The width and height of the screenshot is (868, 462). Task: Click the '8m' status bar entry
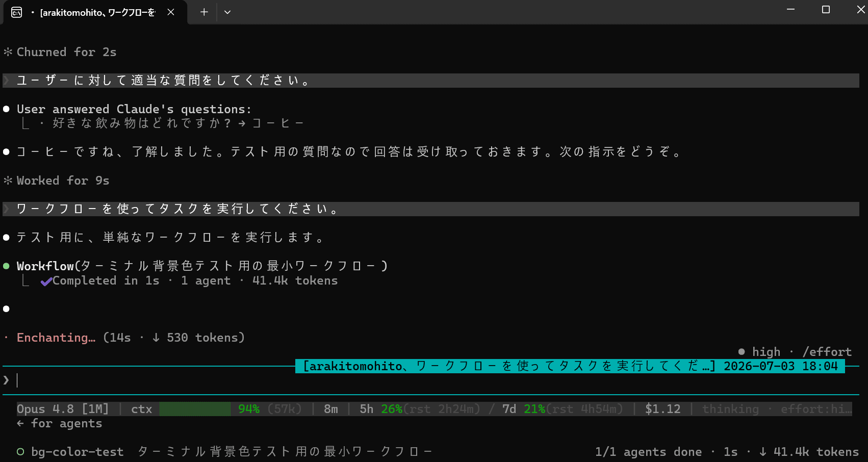[x=331, y=409]
